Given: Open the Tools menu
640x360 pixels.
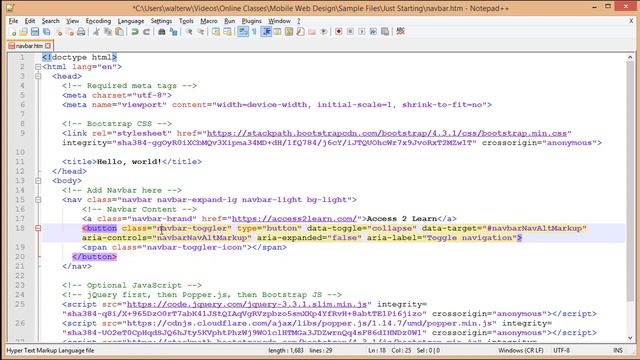Looking at the screenshot, I should pyautogui.click(x=186, y=21).
